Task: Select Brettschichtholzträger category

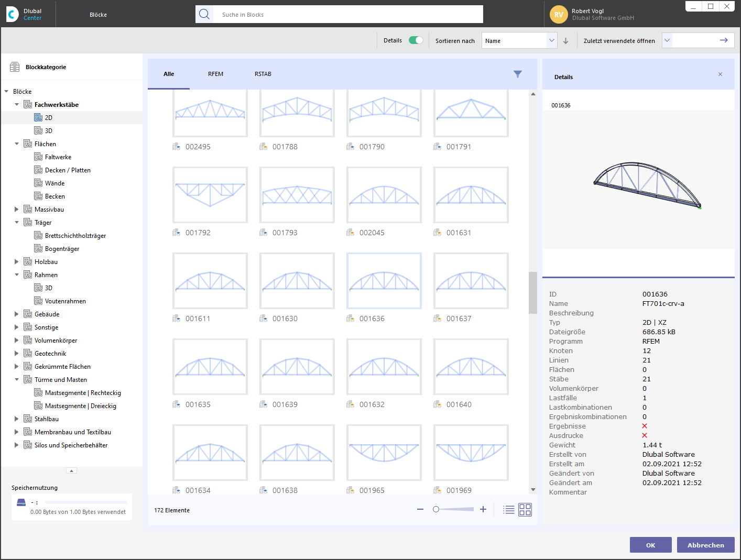Action: pyautogui.click(x=75, y=236)
